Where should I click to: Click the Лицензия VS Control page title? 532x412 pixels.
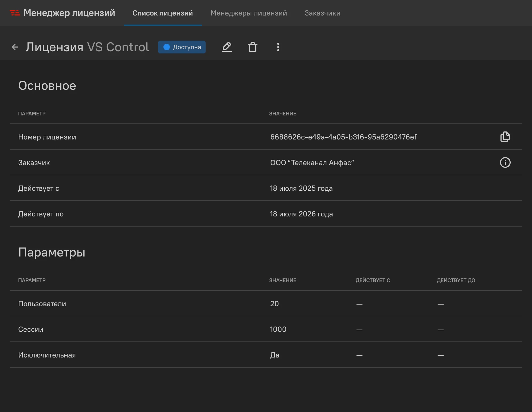tap(87, 47)
